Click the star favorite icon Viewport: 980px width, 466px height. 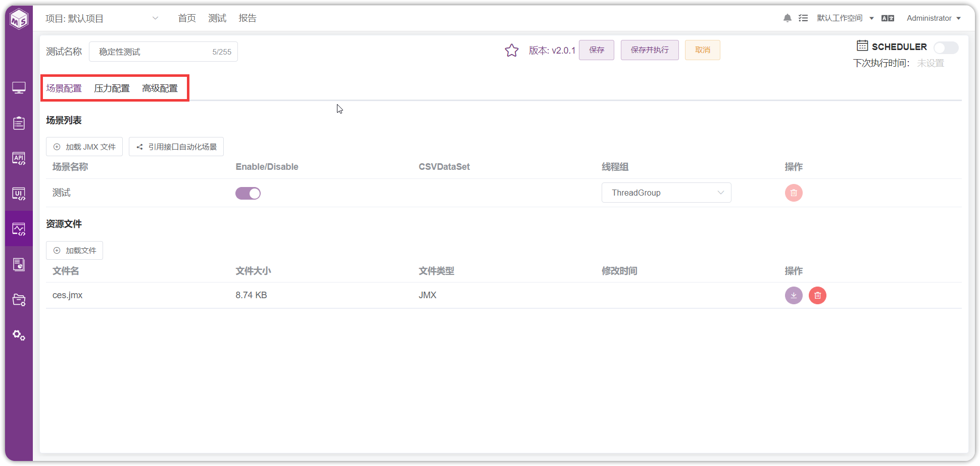pos(512,51)
